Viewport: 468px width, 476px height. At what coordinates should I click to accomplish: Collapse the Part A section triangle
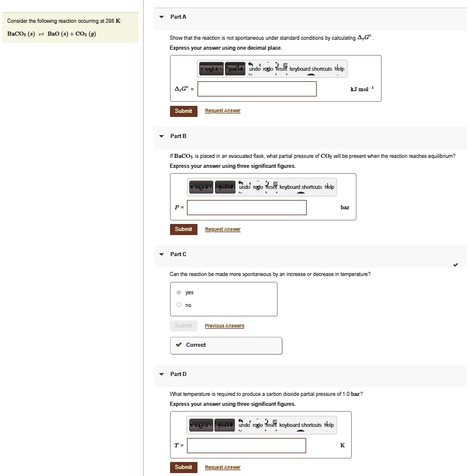click(162, 17)
